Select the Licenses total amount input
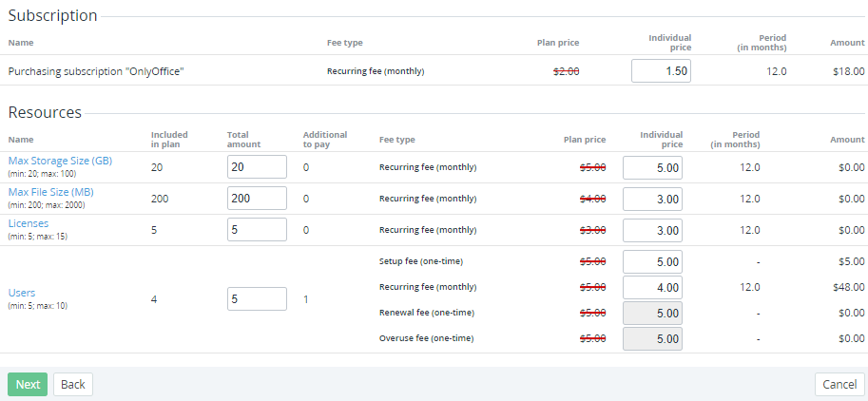This screenshot has width=868, height=401. 257,230
